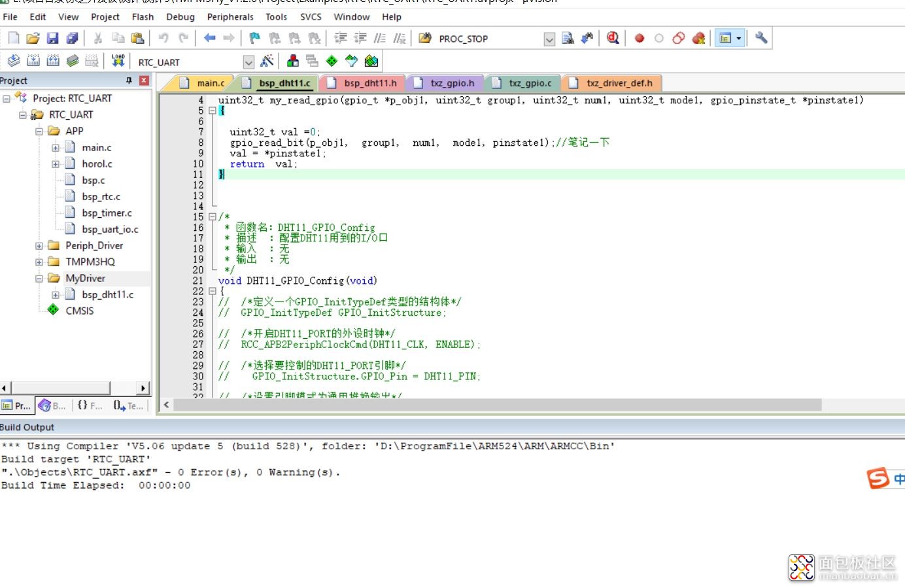Expand main.c node in project tree
This screenshot has height=588, width=905.
(x=56, y=148)
